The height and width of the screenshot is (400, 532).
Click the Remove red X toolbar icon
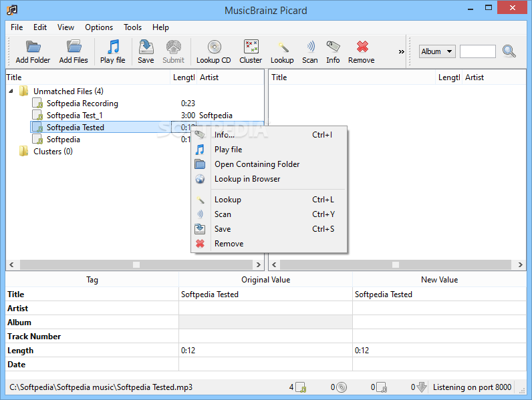click(362, 47)
